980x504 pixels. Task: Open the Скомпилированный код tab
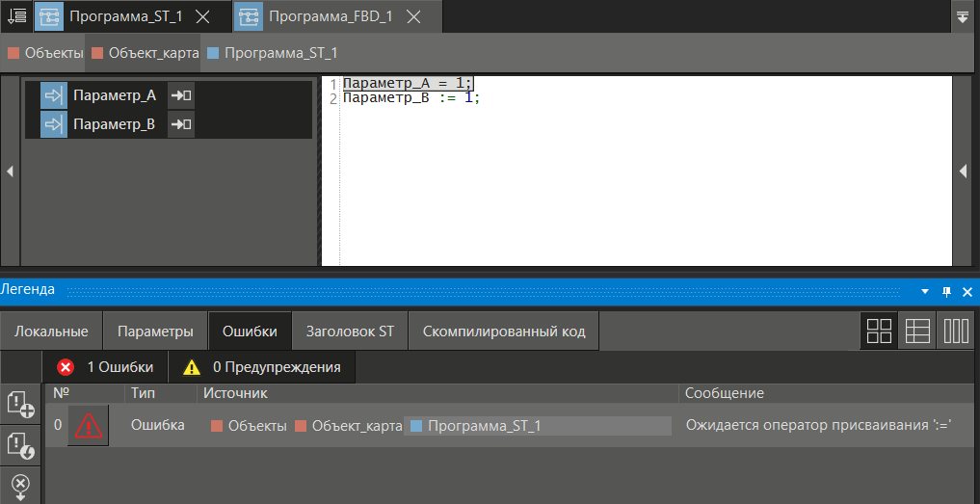(x=503, y=332)
